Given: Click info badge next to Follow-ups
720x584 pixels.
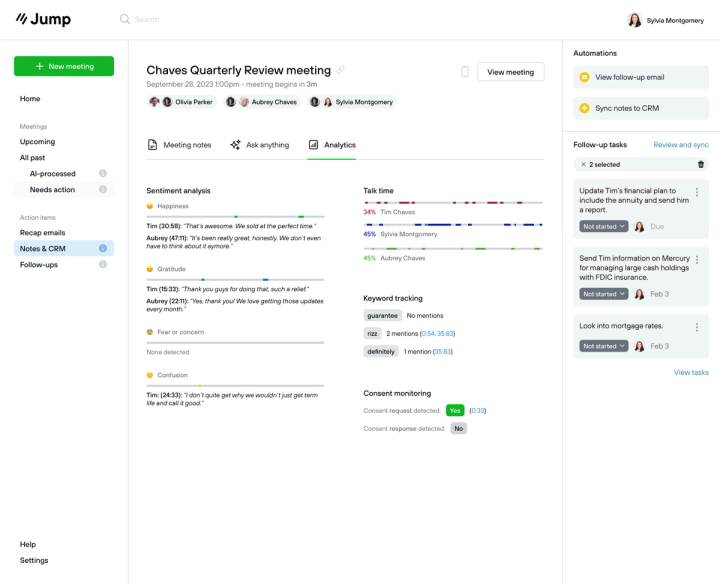Looking at the screenshot, I should tap(102, 265).
